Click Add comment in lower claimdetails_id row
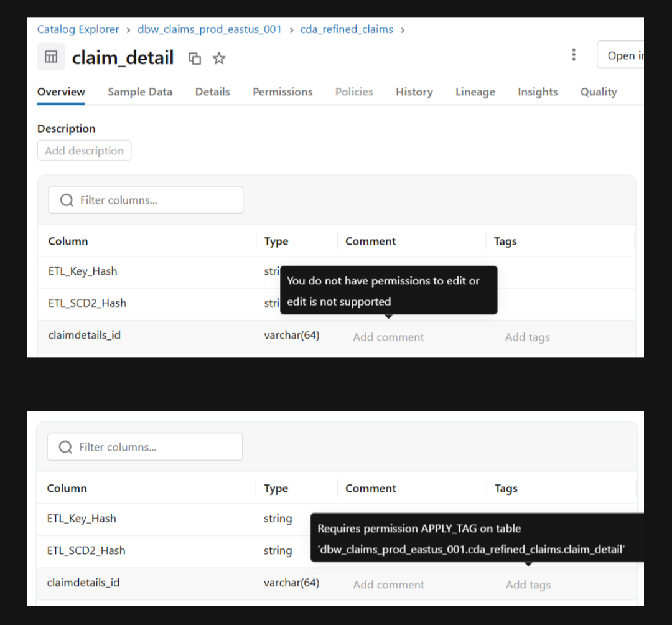 [389, 585]
